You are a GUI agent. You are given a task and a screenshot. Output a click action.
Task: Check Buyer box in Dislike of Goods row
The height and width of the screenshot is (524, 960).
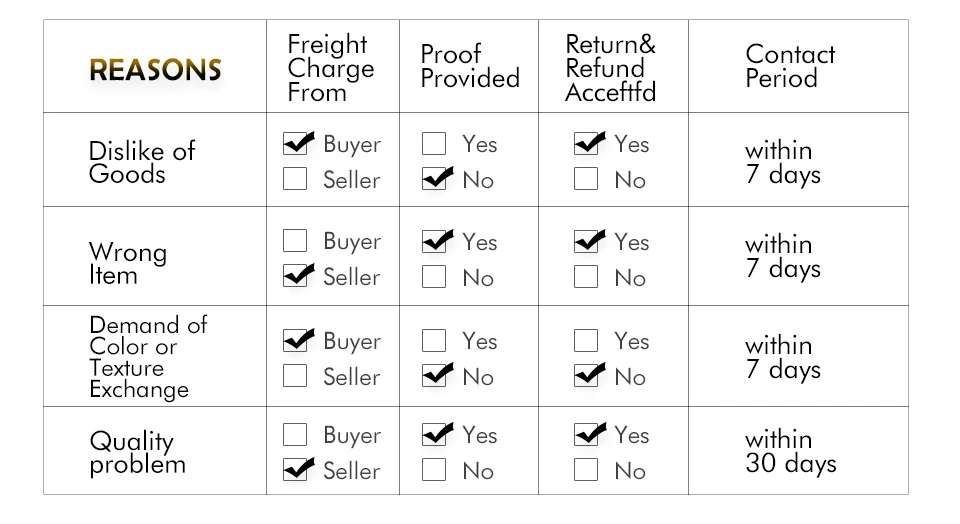tap(295, 144)
